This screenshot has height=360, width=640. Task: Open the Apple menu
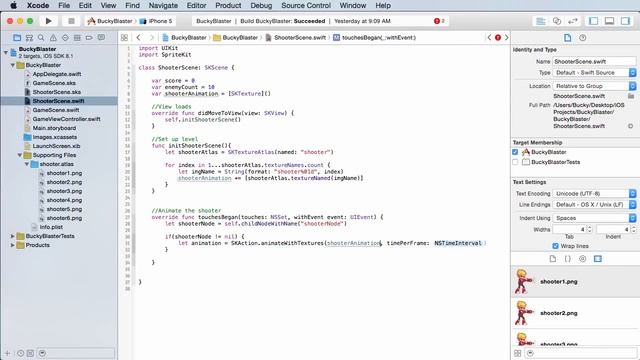pos(13,5)
